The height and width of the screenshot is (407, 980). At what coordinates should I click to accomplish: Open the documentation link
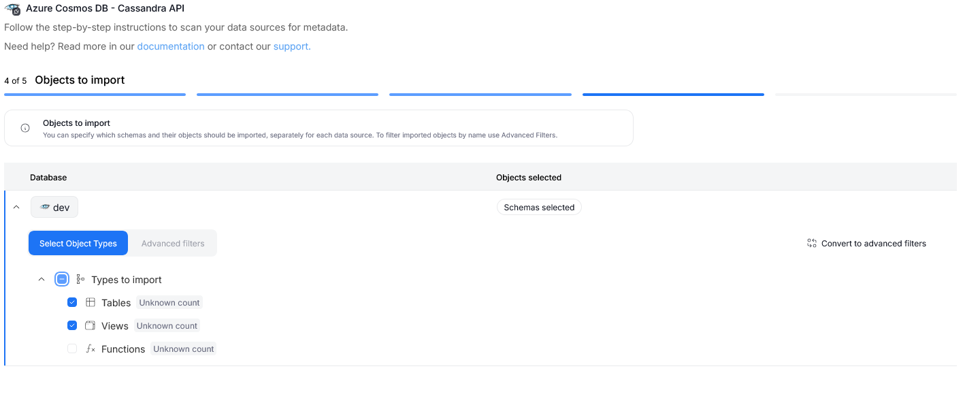click(171, 46)
